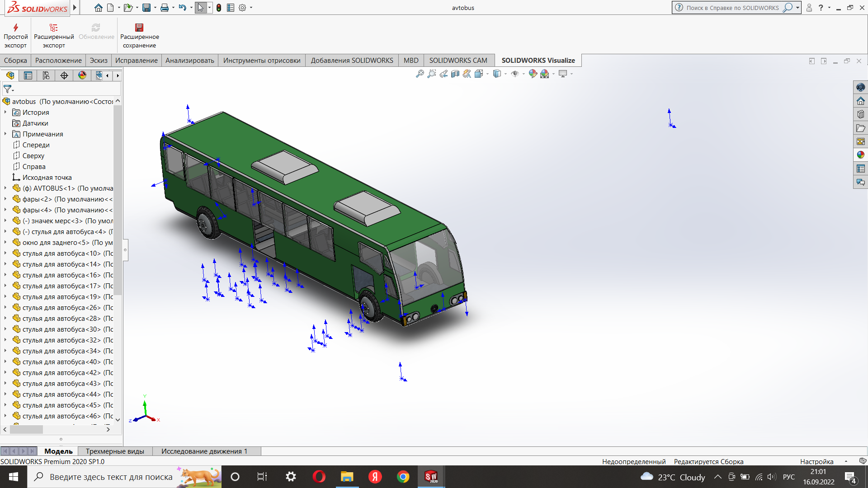
Task: Open Chrome from the Windows taskbar
Action: [403, 477]
